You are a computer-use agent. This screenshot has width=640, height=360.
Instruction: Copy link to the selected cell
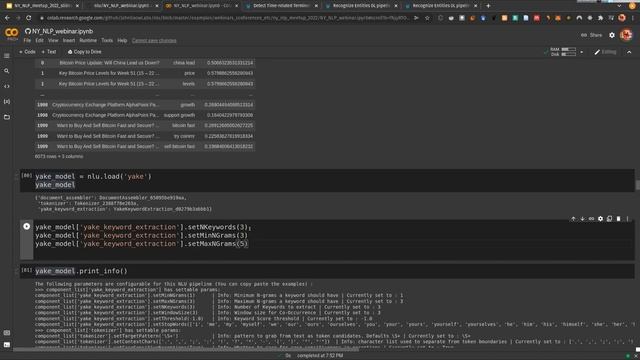(x=591, y=219)
